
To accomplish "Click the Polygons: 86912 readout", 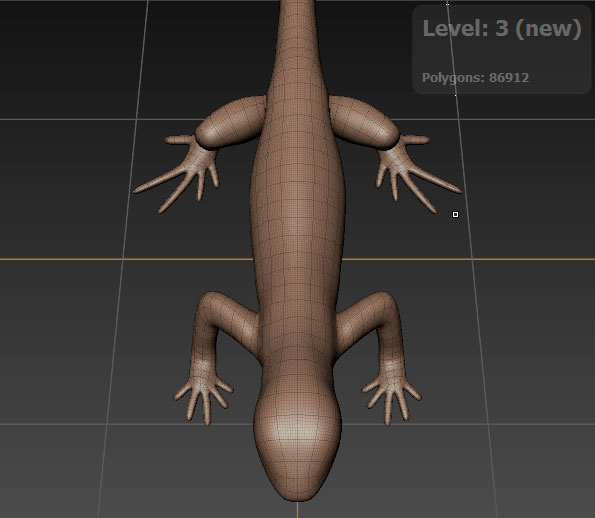I will 475,78.
